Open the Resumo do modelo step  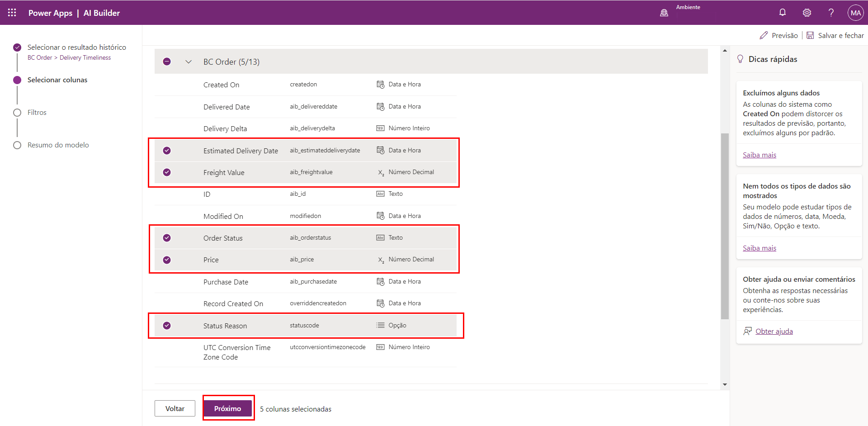[58, 145]
